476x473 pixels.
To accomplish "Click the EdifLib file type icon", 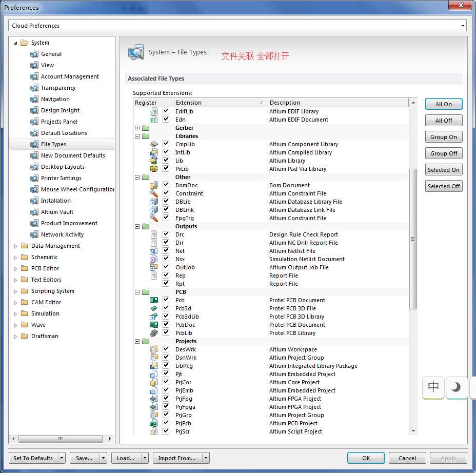I will (x=154, y=112).
